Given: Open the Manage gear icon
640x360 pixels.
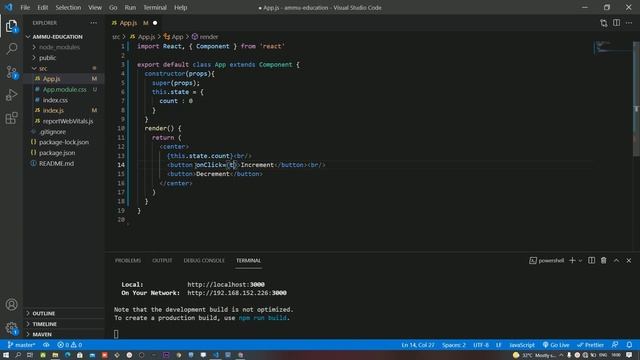Looking at the screenshot, I should (11, 328).
